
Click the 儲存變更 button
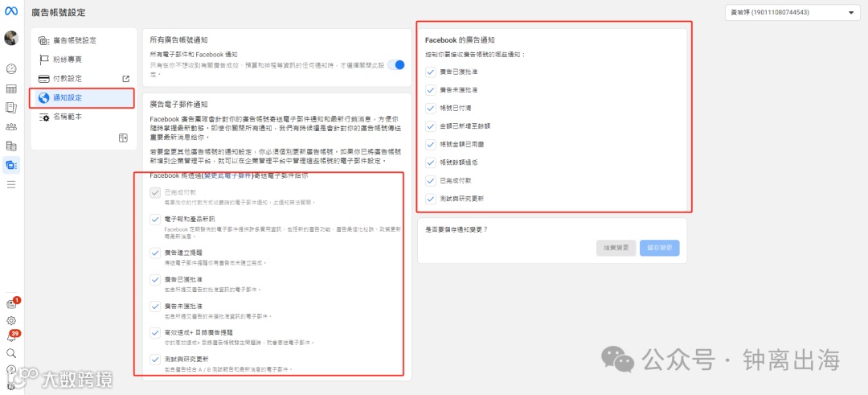pos(659,248)
